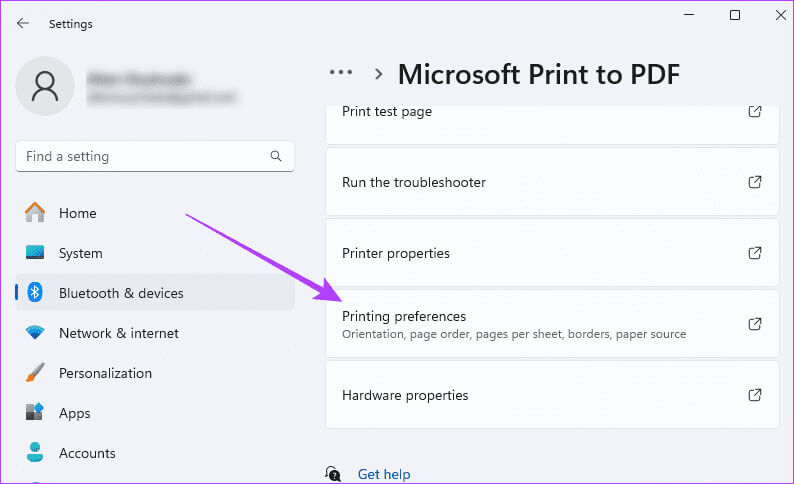This screenshot has width=794, height=484.
Task: Click the Print test page external-link icon
Action: point(755,111)
